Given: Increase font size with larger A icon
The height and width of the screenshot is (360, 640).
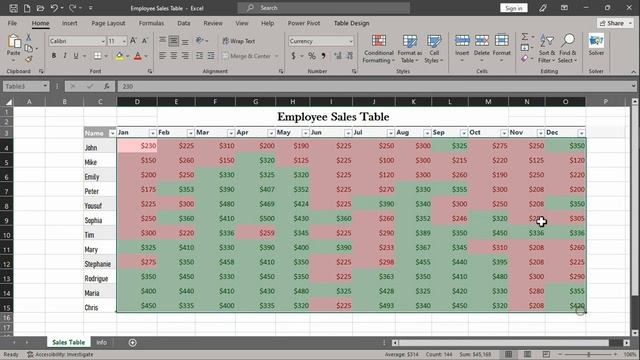Looking at the screenshot, I should pos(133,40).
